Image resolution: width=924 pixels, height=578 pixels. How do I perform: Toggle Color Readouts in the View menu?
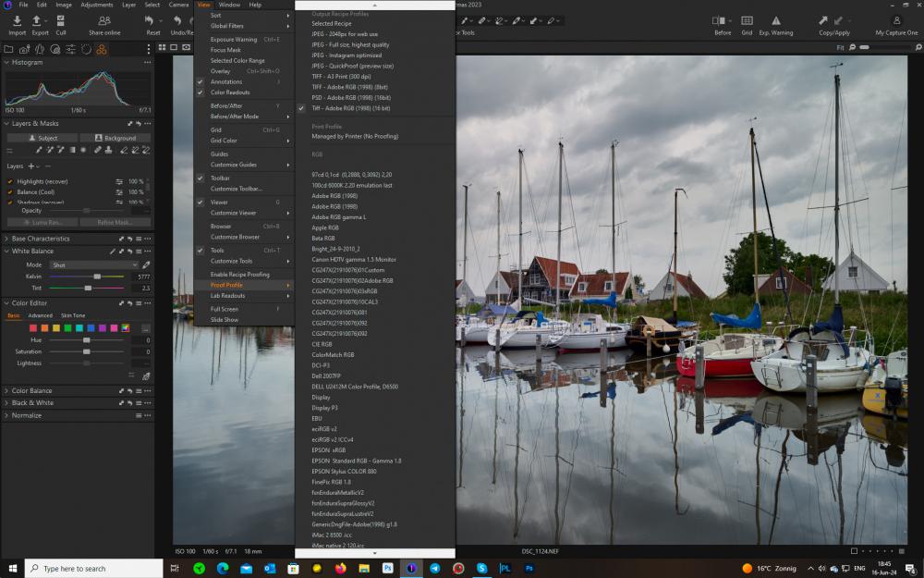[244, 92]
